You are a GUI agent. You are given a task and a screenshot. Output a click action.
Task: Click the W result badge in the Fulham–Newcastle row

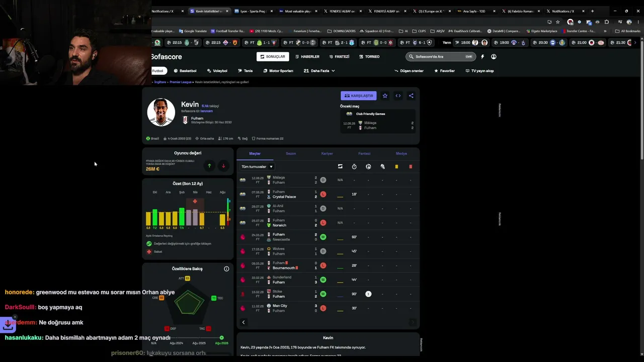coord(323,237)
